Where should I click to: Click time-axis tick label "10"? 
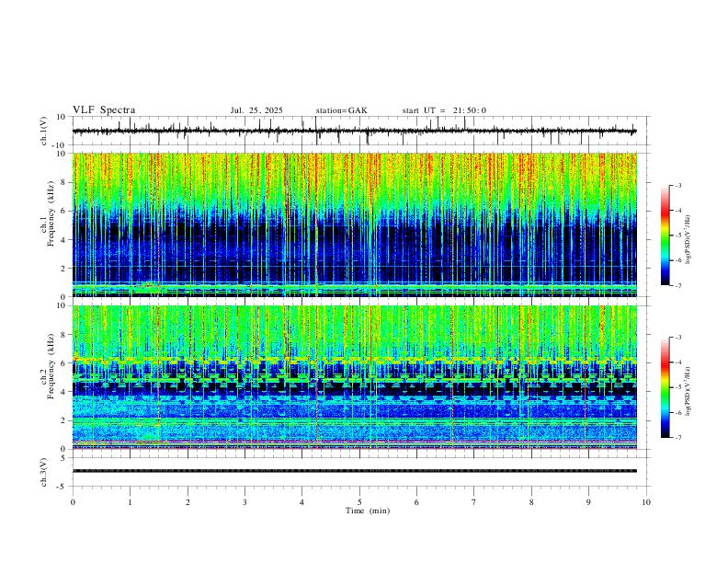point(646,502)
